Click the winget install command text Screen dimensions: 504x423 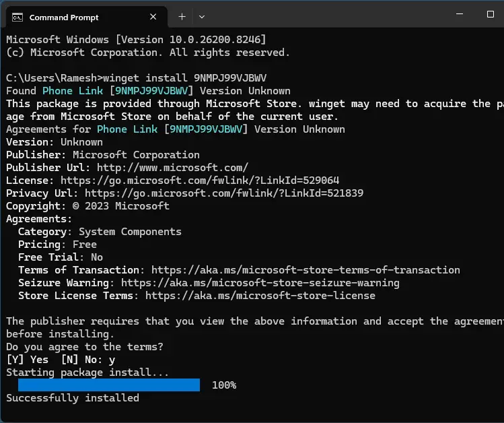pos(185,78)
